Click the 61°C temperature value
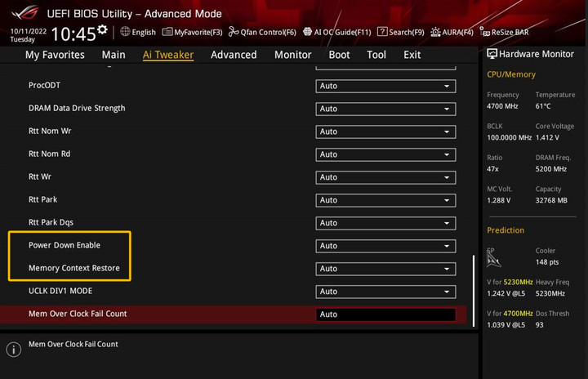 click(543, 106)
